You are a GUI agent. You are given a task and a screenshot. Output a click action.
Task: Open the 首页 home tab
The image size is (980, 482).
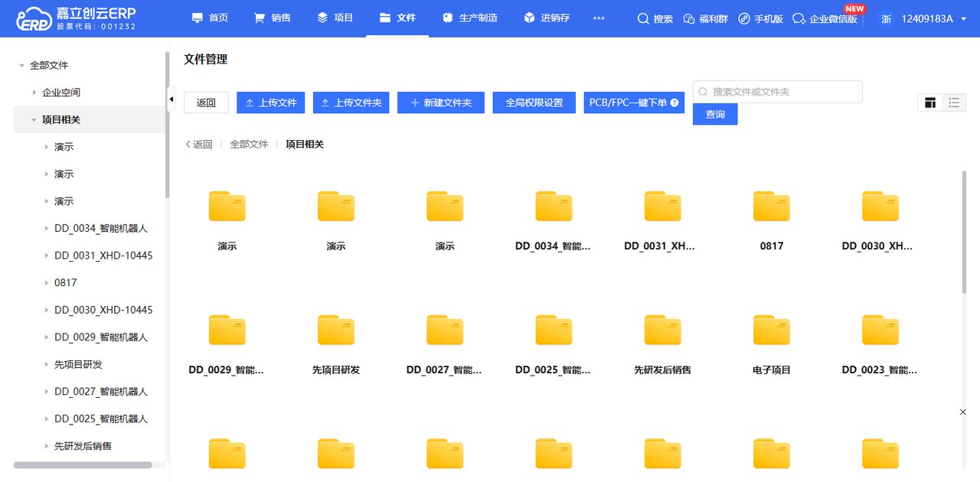pyautogui.click(x=210, y=18)
